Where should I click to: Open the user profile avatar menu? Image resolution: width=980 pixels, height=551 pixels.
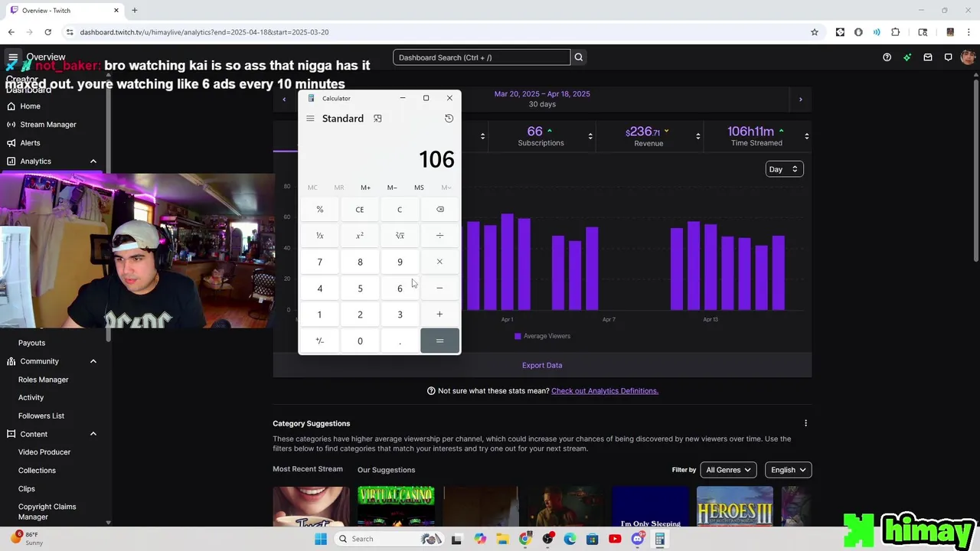coord(968,57)
